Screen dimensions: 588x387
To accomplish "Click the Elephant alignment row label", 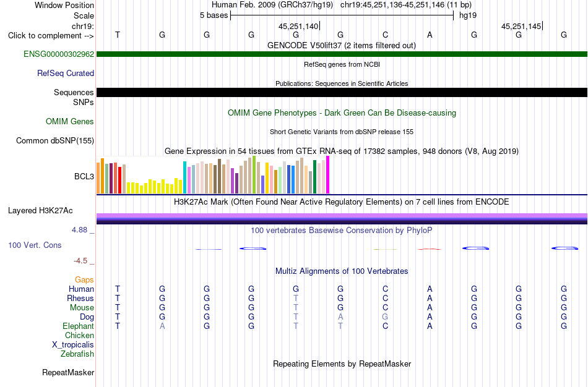I will click(x=78, y=326).
